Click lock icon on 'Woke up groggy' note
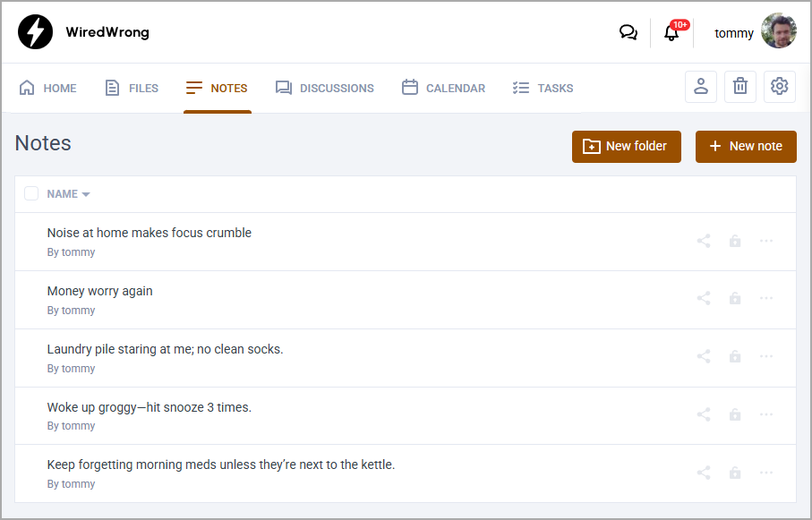The height and width of the screenshot is (520, 812). tap(735, 415)
